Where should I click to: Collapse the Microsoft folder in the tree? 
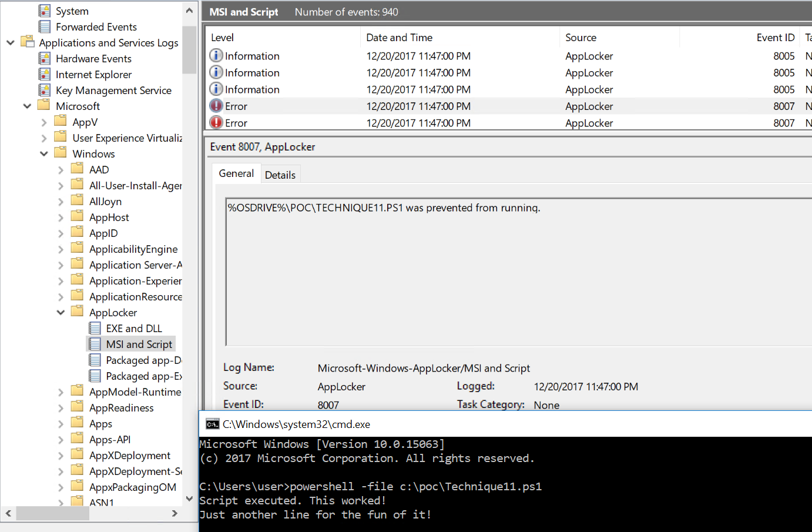(x=28, y=106)
